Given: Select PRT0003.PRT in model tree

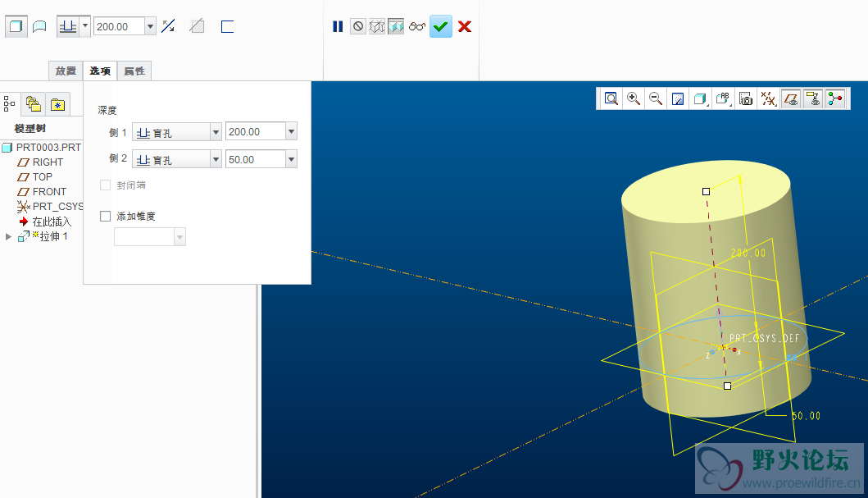Looking at the screenshot, I should 42,148.
